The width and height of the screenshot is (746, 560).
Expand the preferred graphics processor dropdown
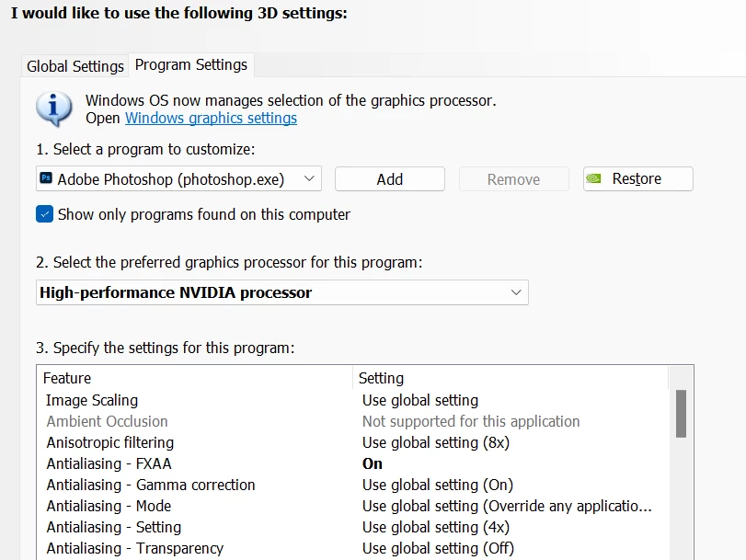pos(282,292)
